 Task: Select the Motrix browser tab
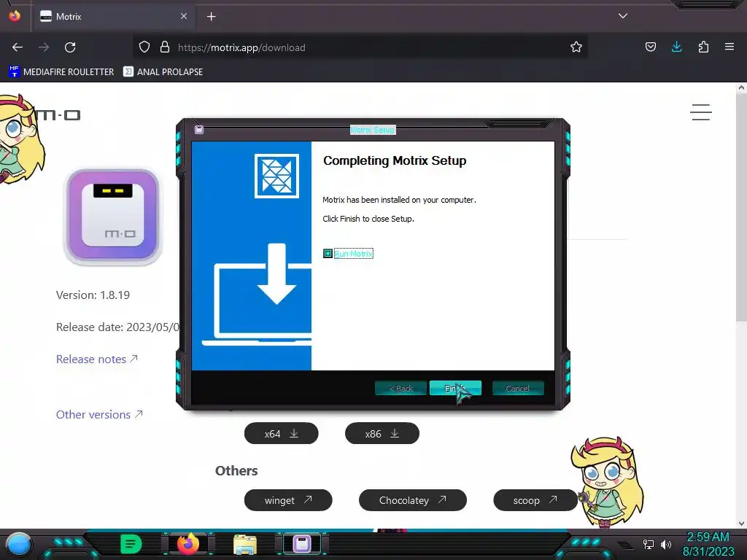pos(114,17)
